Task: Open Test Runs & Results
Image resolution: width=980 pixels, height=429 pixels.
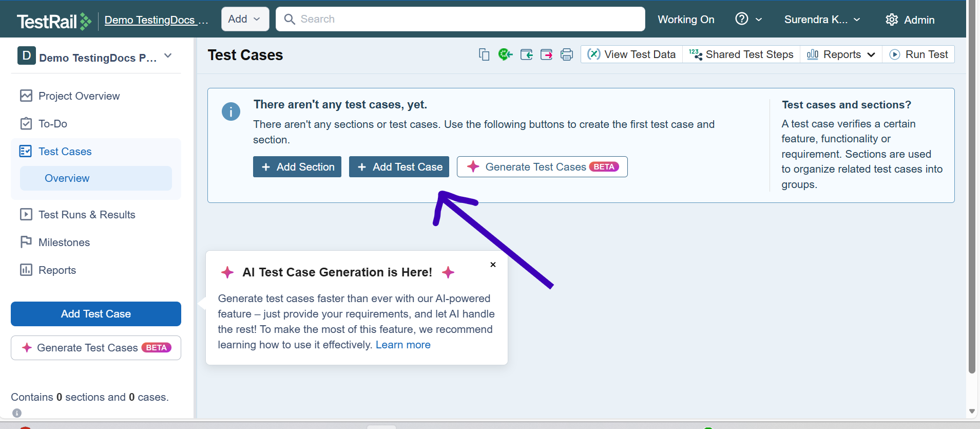Action: (87, 215)
